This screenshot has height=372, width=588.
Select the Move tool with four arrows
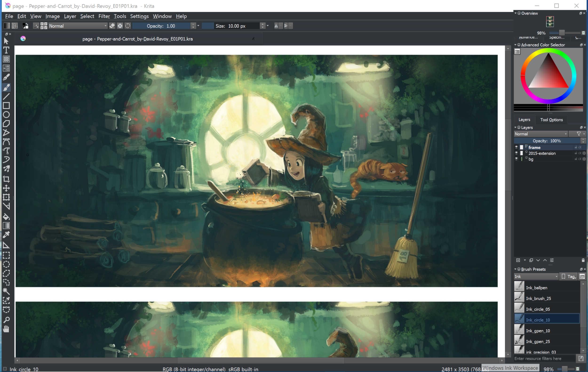pos(6,188)
